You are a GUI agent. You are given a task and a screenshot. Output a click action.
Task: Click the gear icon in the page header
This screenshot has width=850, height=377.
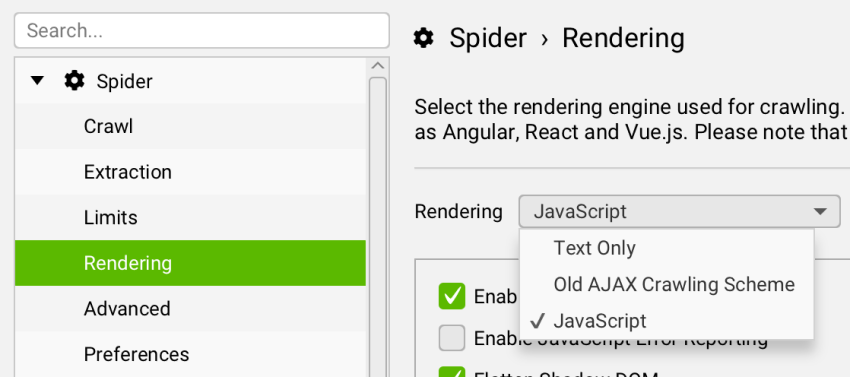423,38
